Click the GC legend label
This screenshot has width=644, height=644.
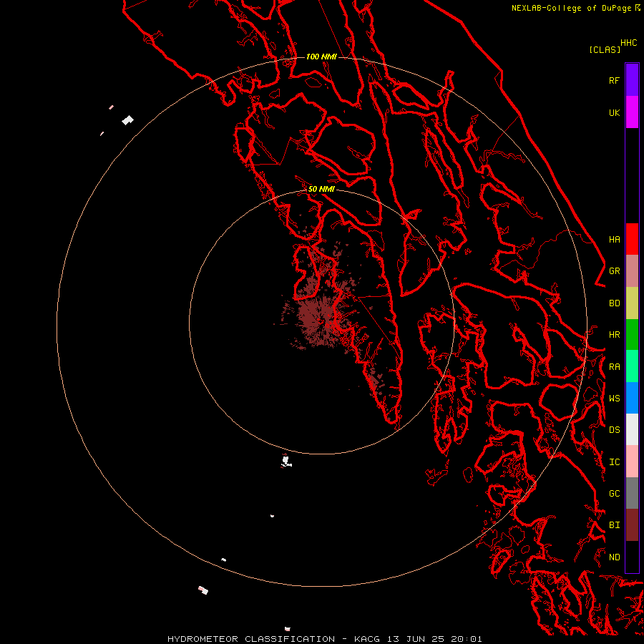point(614,493)
